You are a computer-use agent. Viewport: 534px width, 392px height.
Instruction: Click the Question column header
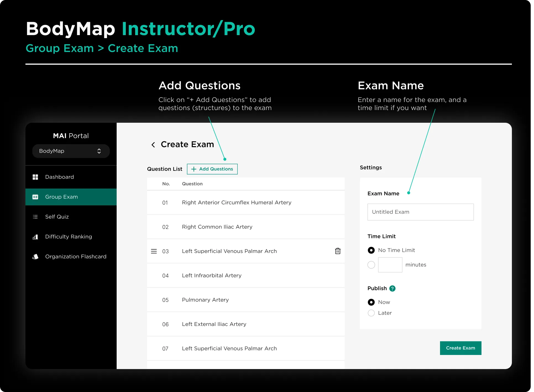click(192, 184)
